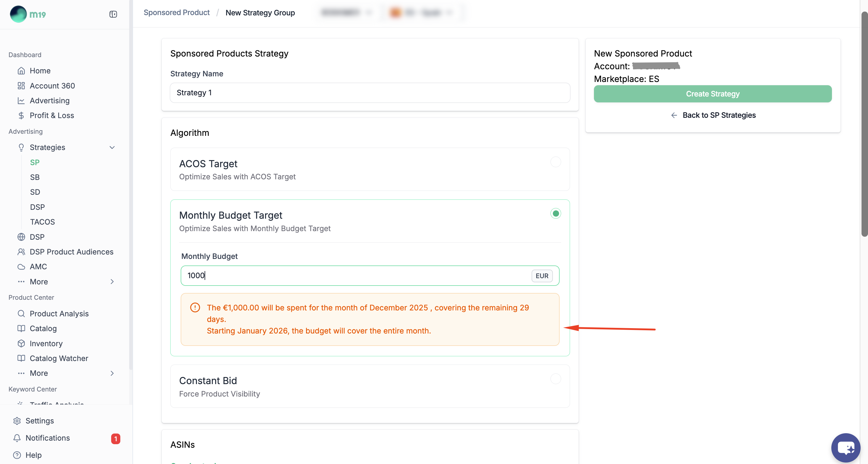
Task: Click the Notifications bell icon
Action: [x=17, y=438]
